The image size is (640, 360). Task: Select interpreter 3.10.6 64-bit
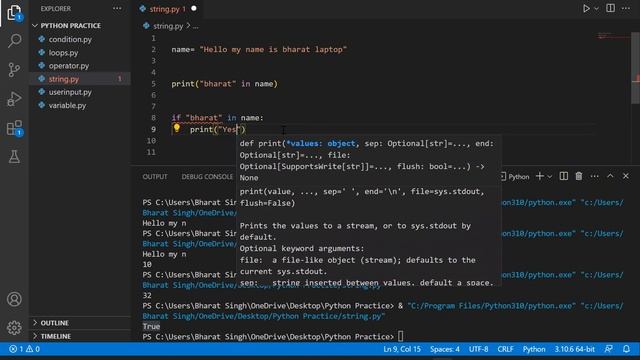click(574, 349)
